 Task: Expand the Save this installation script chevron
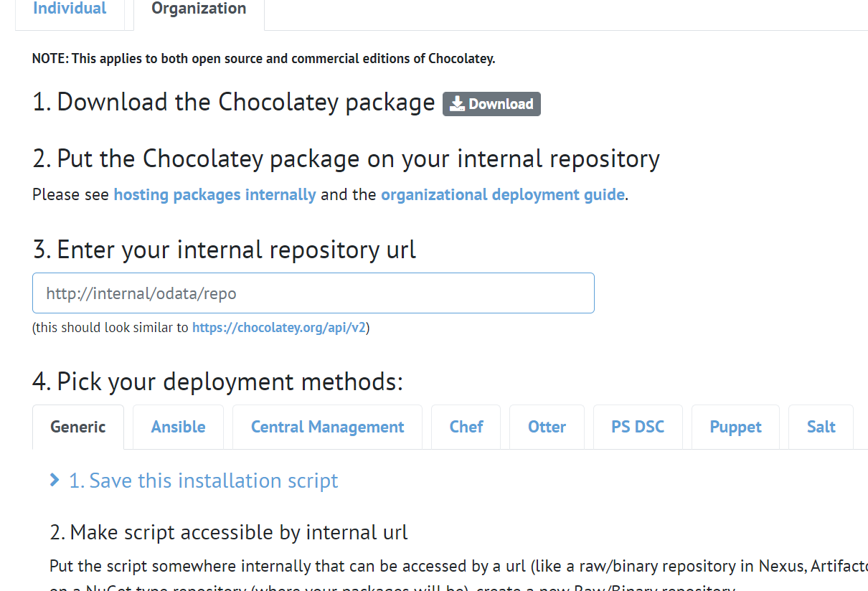coord(55,480)
